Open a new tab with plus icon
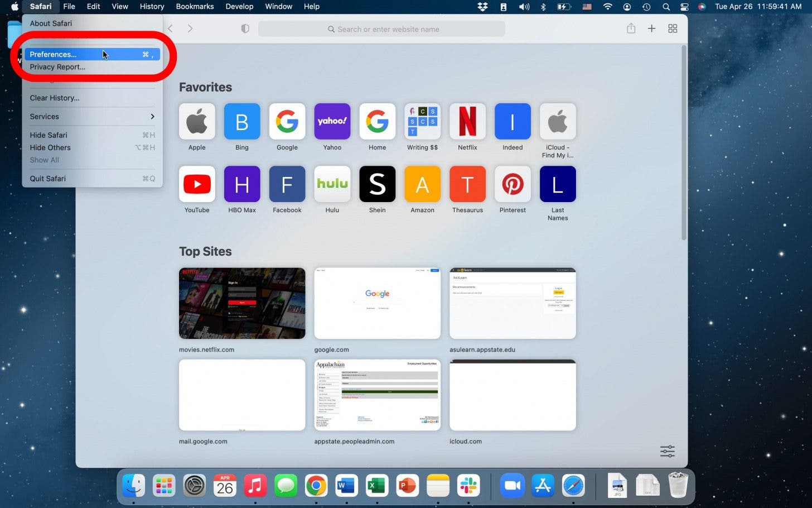The image size is (812, 508). 651,28
